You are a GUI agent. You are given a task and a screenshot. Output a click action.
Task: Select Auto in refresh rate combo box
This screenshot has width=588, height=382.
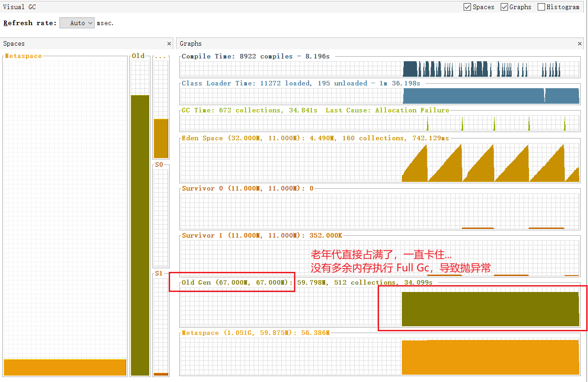[x=77, y=23]
